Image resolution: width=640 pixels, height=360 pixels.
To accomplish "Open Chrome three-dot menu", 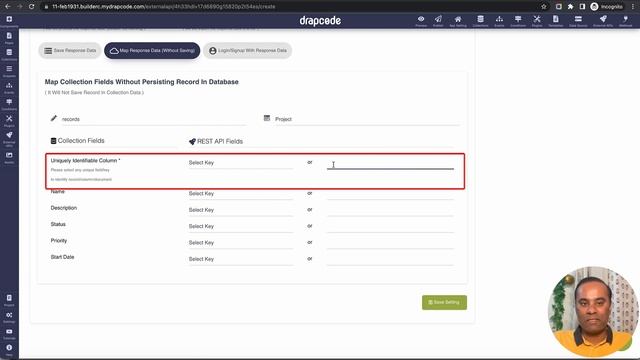I will [x=633, y=7].
